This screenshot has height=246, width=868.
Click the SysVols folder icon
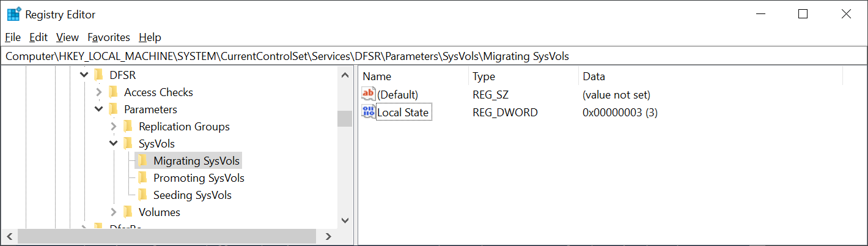point(128,144)
